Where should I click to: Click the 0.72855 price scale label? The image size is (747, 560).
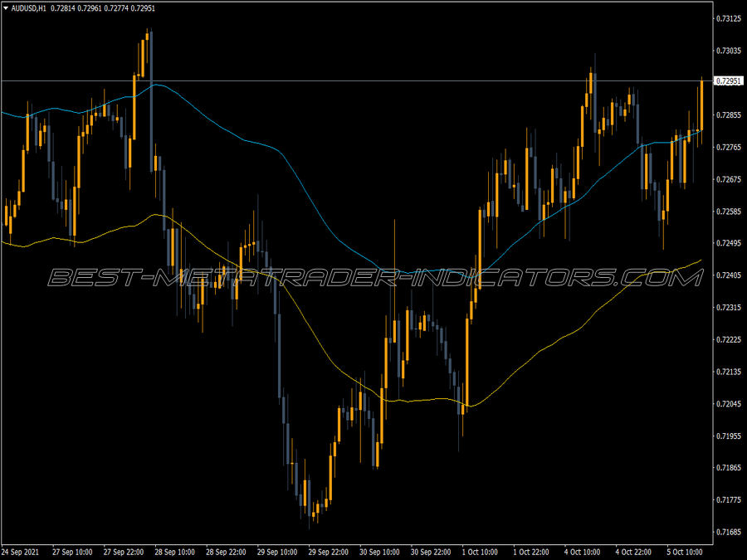729,114
